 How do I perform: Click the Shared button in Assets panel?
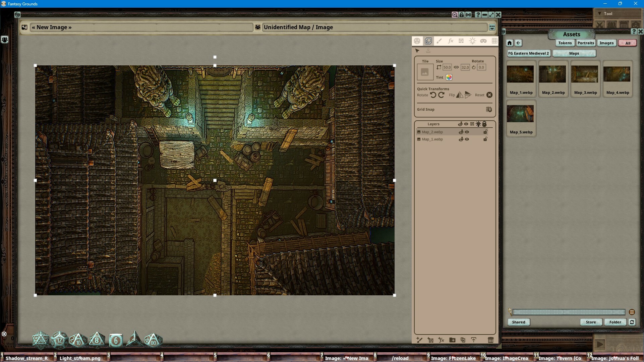[518, 322]
